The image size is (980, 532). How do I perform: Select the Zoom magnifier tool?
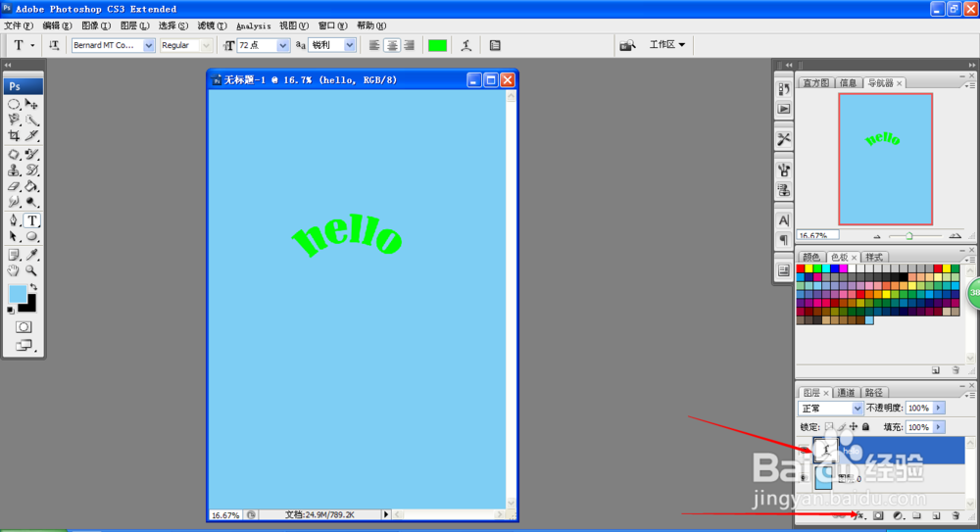tap(32, 270)
